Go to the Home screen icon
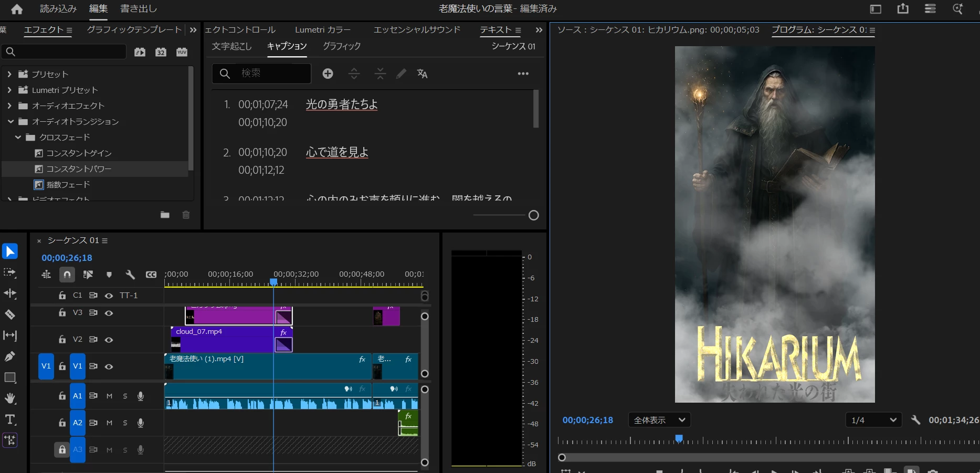This screenshot has height=473, width=980. coord(17,9)
